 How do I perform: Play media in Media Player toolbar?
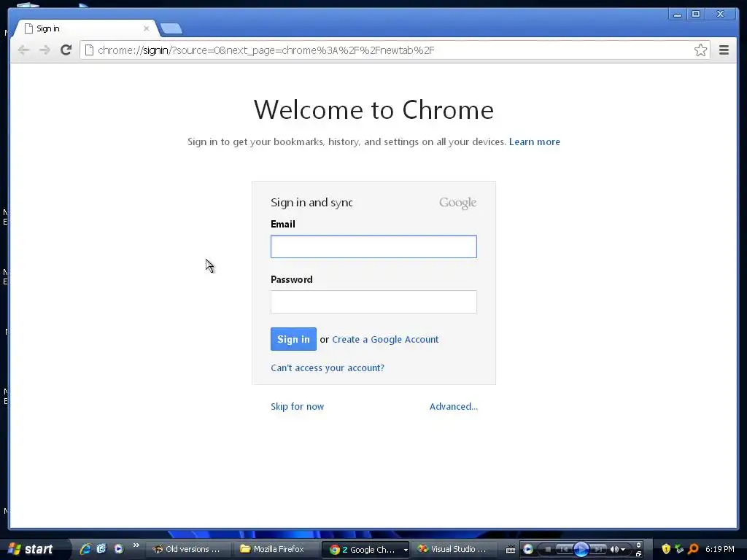tap(581, 549)
